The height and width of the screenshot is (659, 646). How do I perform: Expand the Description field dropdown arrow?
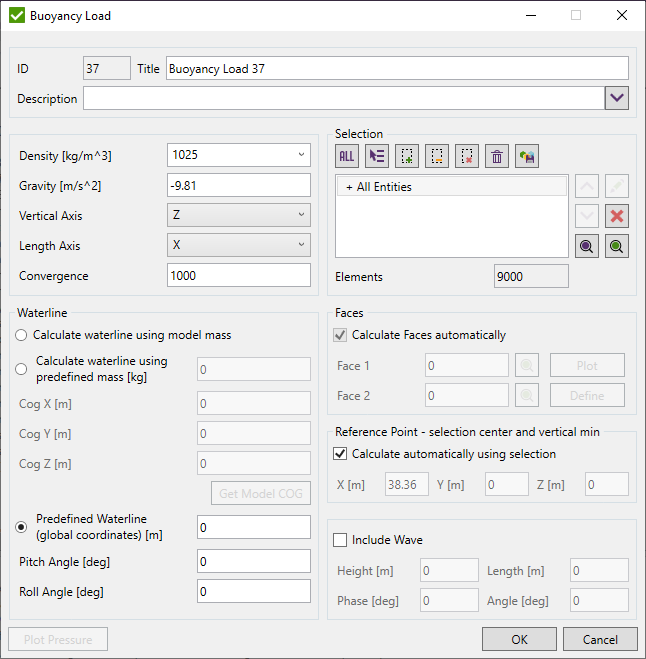pos(617,98)
